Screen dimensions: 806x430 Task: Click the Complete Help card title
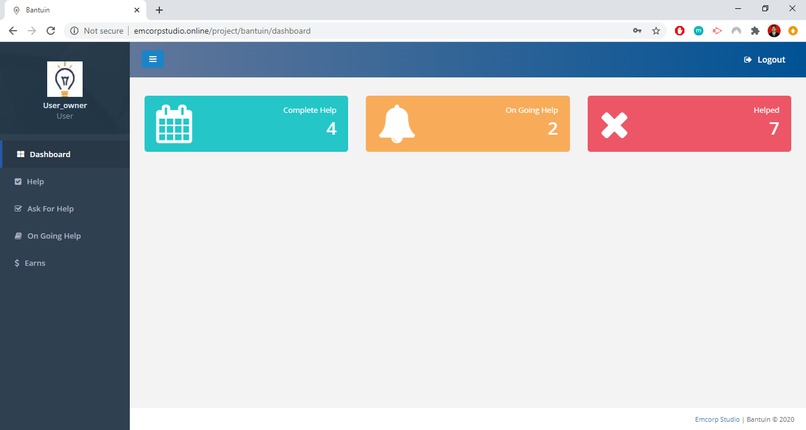(309, 110)
